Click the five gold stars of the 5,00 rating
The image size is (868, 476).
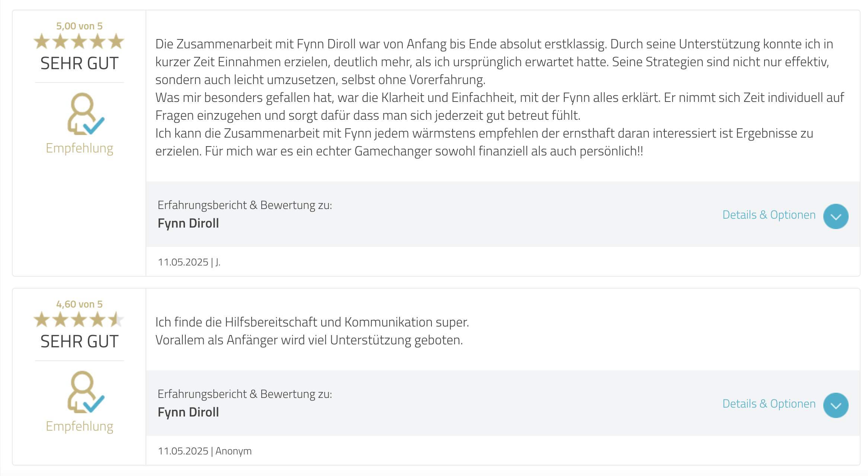pyautogui.click(x=79, y=41)
